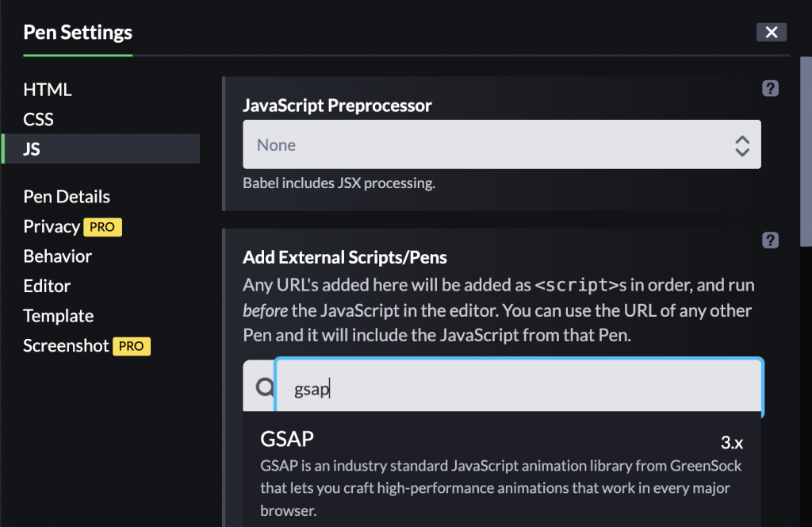
Task: Switch to the CSS settings tab
Action: (x=39, y=120)
